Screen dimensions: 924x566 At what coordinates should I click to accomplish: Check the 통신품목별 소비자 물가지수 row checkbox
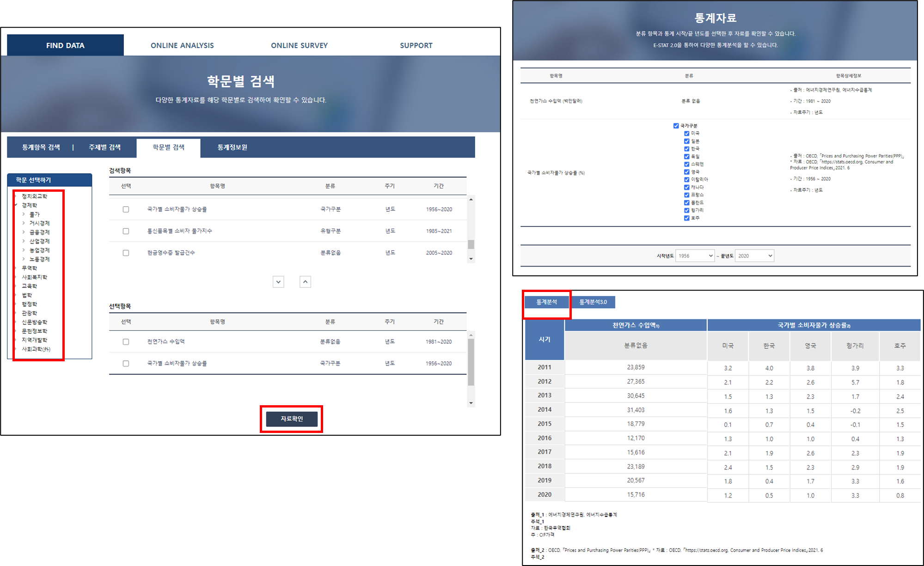126,231
